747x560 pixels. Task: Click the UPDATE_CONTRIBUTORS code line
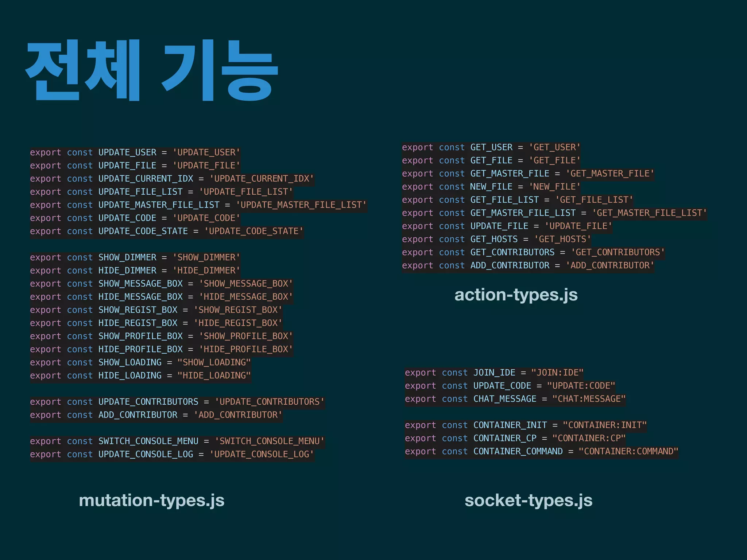[x=177, y=402]
